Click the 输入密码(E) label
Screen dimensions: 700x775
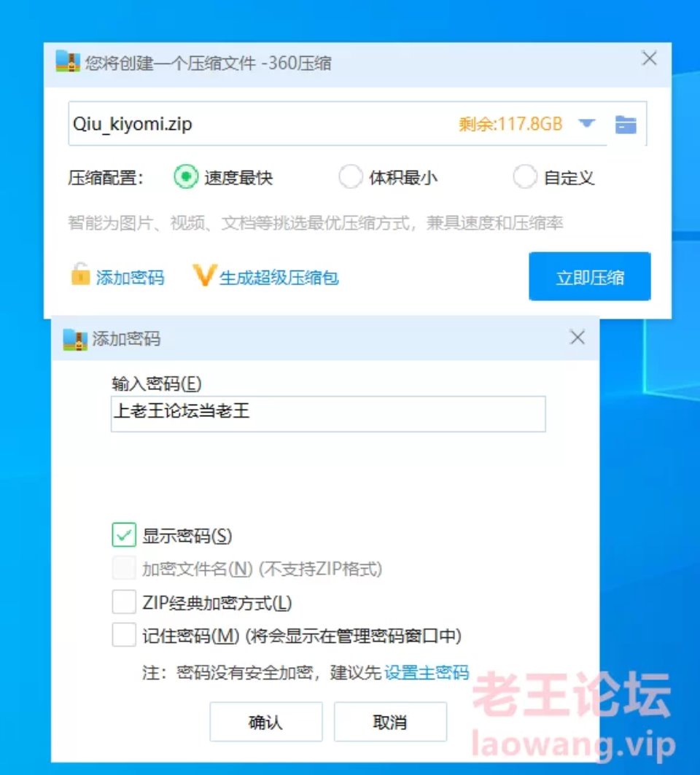[157, 383]
